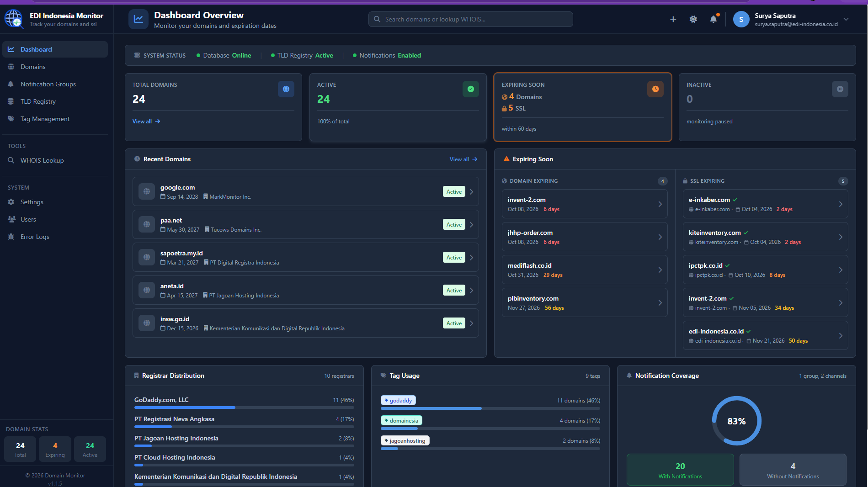Click the green check icon in Active card
The width and height of the screenshot is (868, 487).
tap(471, 89)
